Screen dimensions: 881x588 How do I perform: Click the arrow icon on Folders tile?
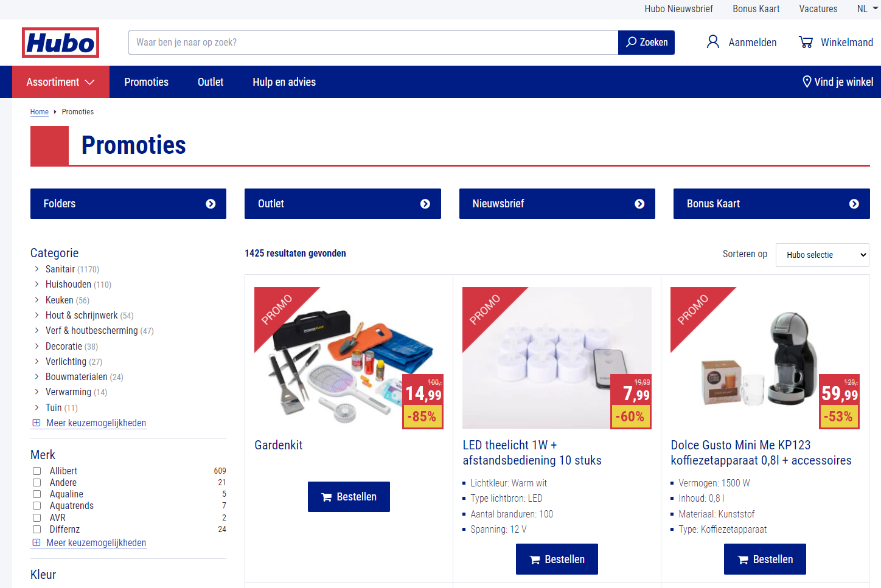pyautogui.click(x=211, y=204)
